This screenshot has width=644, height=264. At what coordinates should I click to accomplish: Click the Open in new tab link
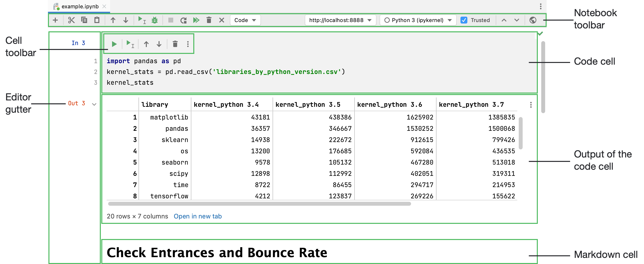coord(197,216)
